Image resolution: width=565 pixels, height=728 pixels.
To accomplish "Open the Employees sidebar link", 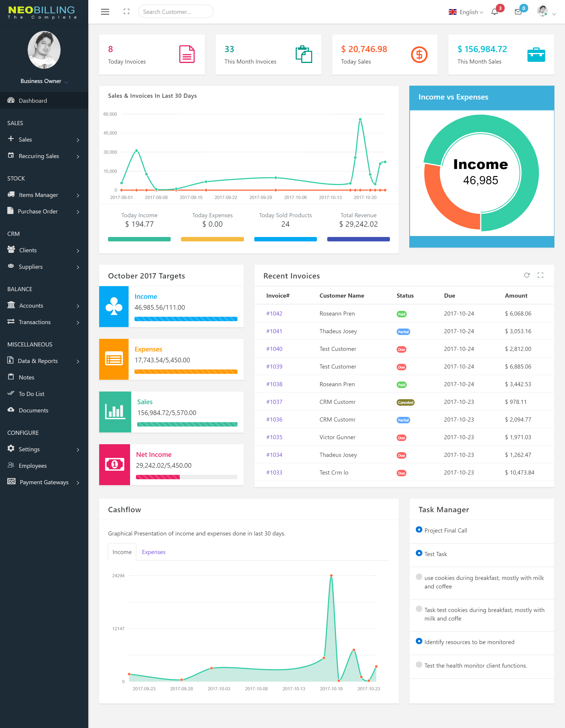I will click(33, 466).
